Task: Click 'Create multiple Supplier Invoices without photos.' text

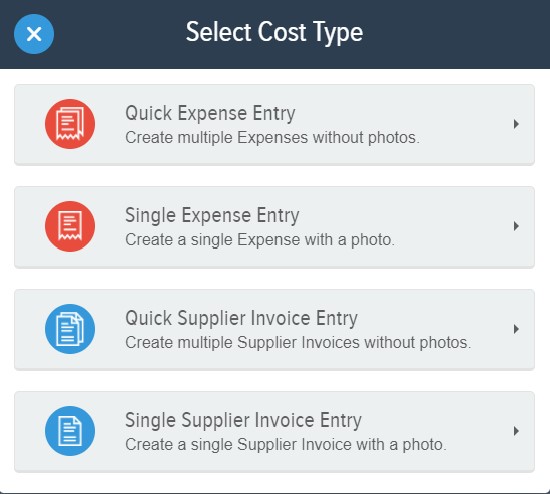Action: tap(298, 342)
